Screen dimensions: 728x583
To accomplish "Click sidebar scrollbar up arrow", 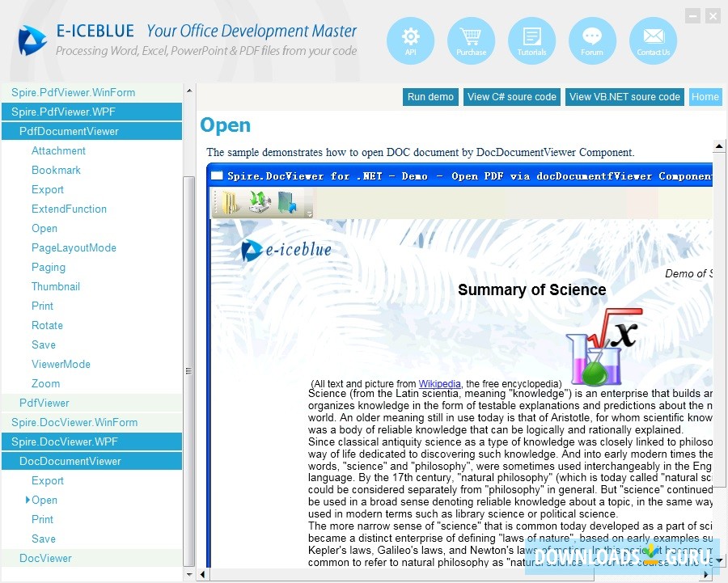I will click(189, 90).
